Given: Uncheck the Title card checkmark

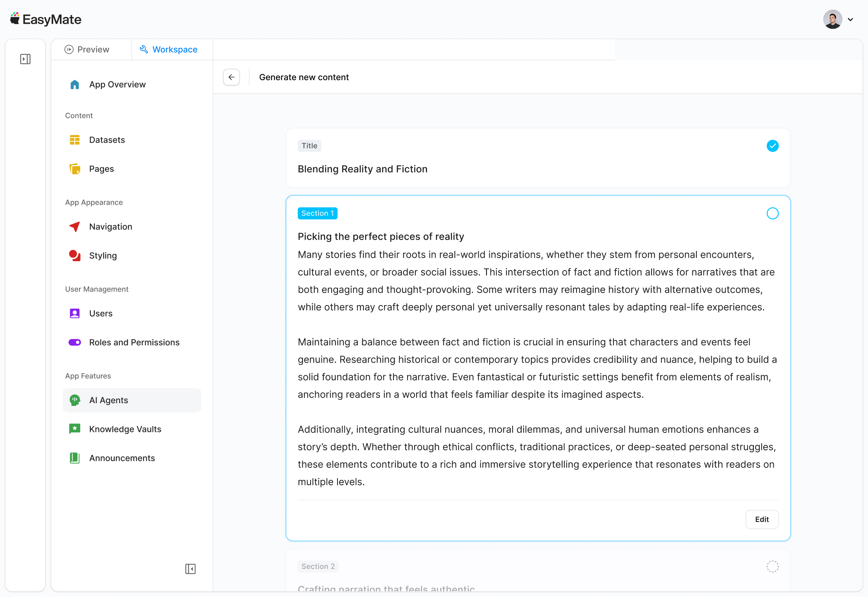Looking at the screenshot, I should (773, 146).
